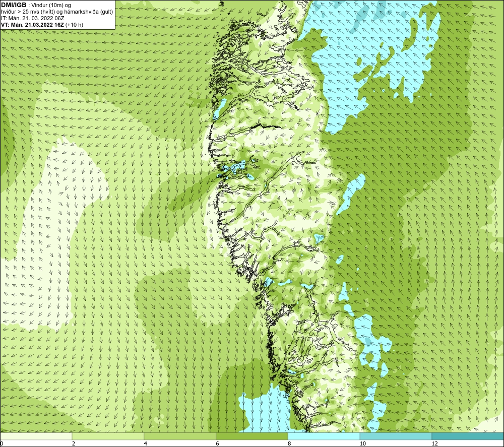Click the legend value '12'
Viewport: 504px width, 447px height.
435,443
